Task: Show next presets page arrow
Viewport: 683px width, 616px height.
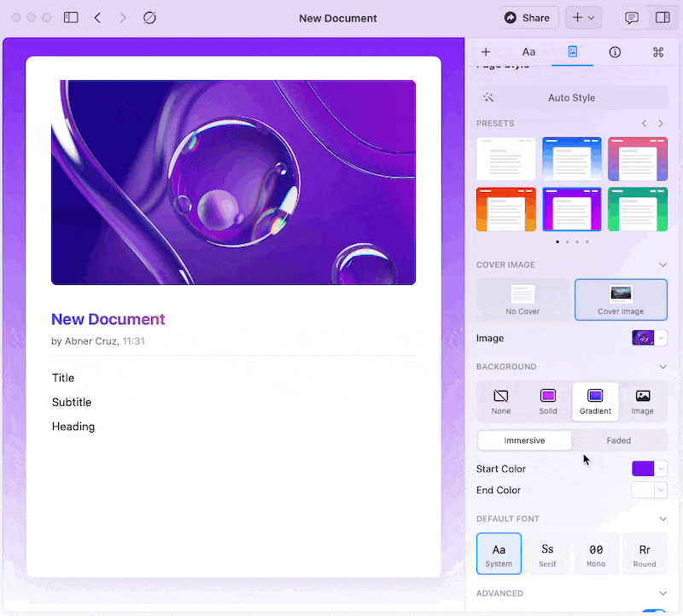Action: click(x=661, y=123)
